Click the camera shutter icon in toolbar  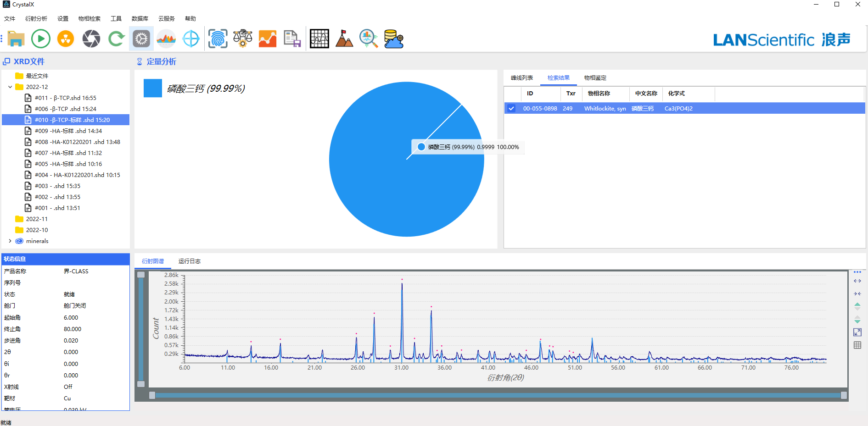pos(91,39)
